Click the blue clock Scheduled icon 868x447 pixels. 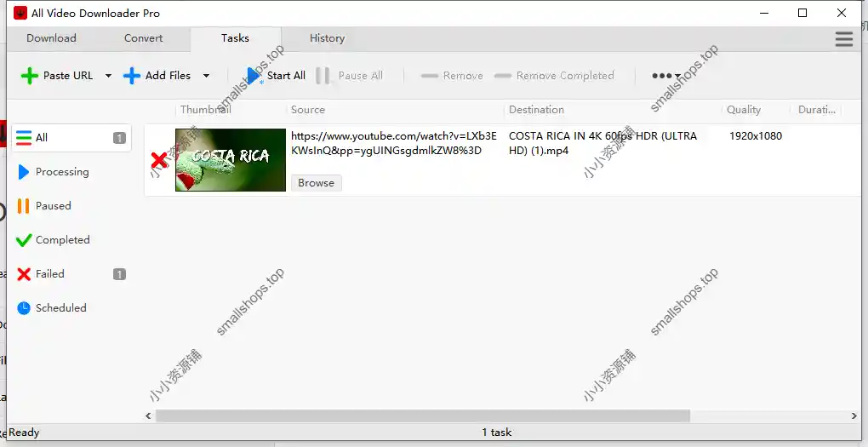coord(24,308)
